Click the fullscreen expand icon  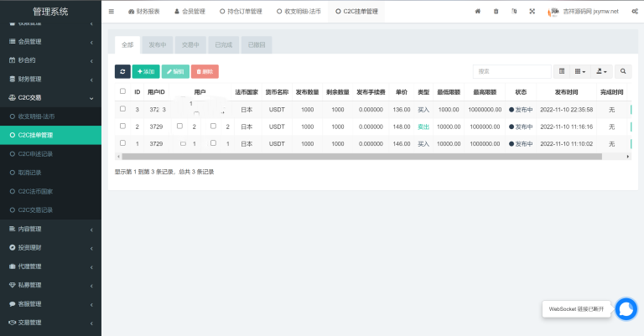point(532,12)
